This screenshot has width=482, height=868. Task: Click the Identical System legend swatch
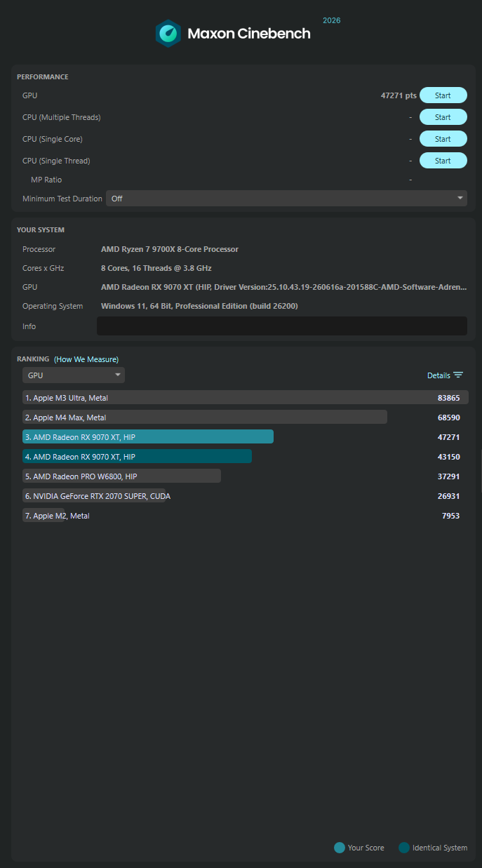tap(404, 848)
